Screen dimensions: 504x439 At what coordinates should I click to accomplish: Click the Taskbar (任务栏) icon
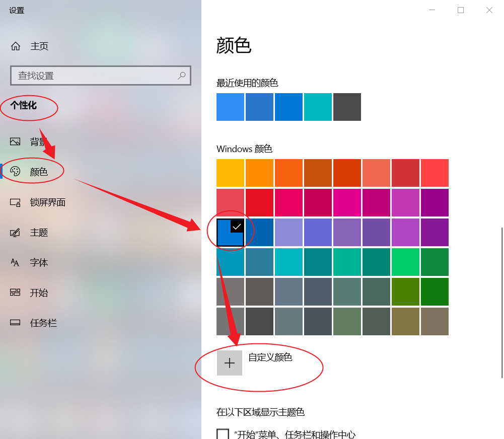pos(16,323)
